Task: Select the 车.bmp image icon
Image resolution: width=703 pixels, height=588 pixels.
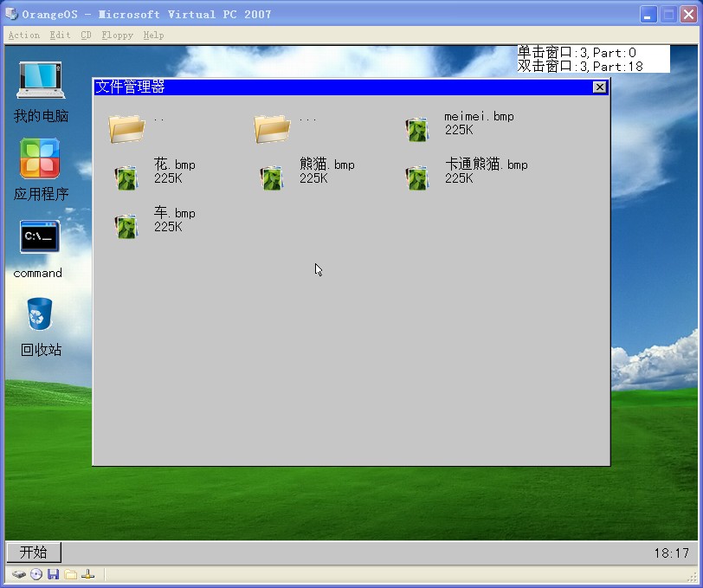Action: [126, 226]
